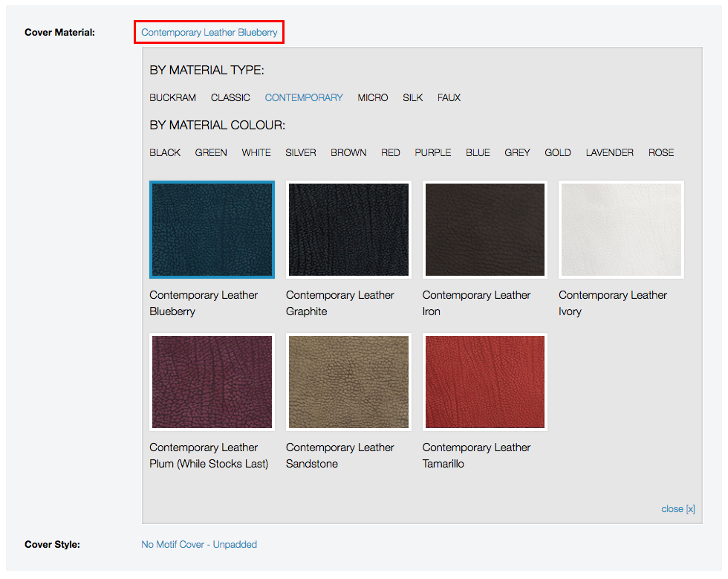This screenshot has width=728, height=579.
Task: Open the No Motif Cover - Unpadded style
Action: click(199, 545)
